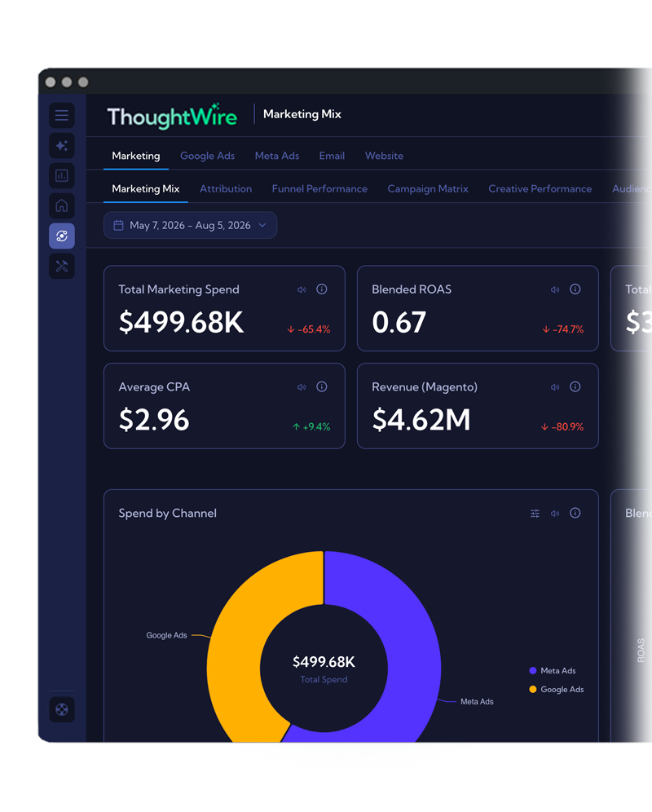
Task: Switch to the Marketing tab
Action: [135, 156]
